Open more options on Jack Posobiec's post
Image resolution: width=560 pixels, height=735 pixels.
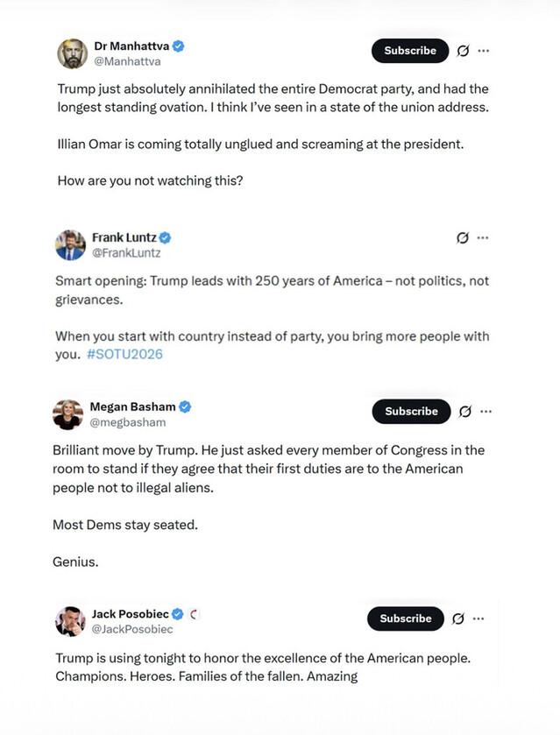[478, 618]
